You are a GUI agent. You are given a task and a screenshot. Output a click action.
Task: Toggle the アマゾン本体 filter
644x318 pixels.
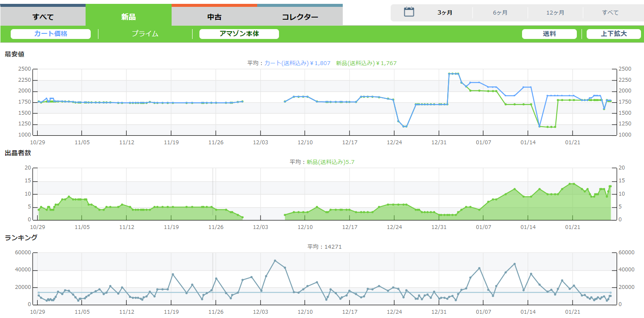[239, 34]
